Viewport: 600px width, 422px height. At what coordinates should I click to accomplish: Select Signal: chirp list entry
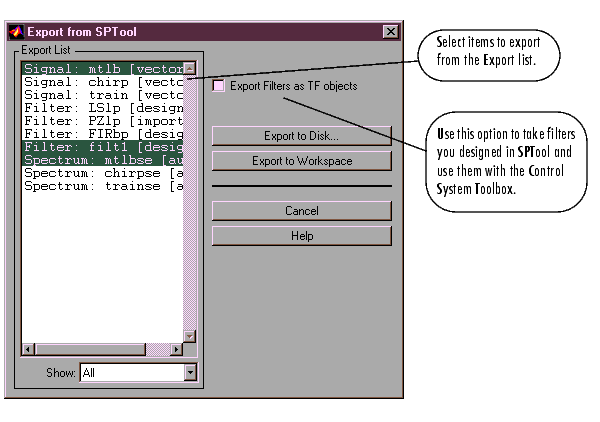(x=103, y=82)
